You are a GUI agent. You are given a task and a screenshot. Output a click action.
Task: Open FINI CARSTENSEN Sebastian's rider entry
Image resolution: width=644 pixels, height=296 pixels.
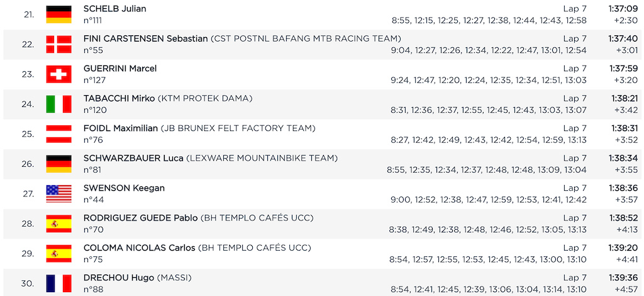click(x=145, y=38)
